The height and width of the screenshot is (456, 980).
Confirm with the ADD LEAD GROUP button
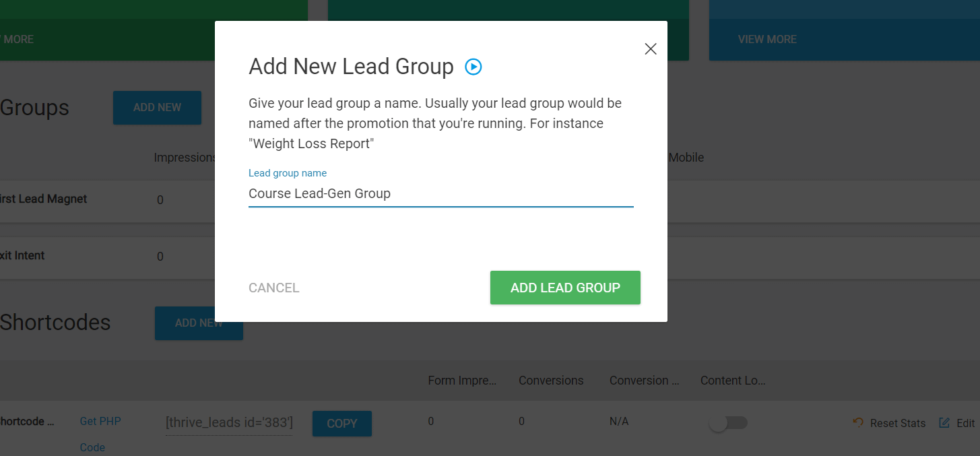565,288
